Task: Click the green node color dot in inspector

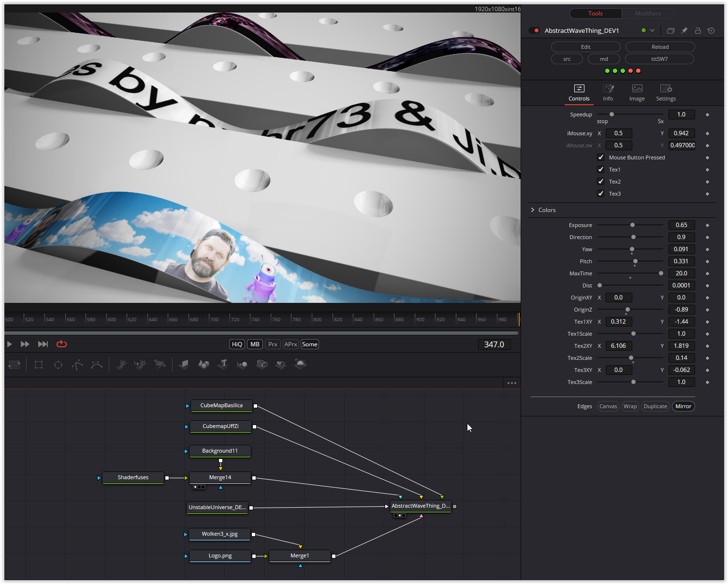Action: click(x=643, y=30)
